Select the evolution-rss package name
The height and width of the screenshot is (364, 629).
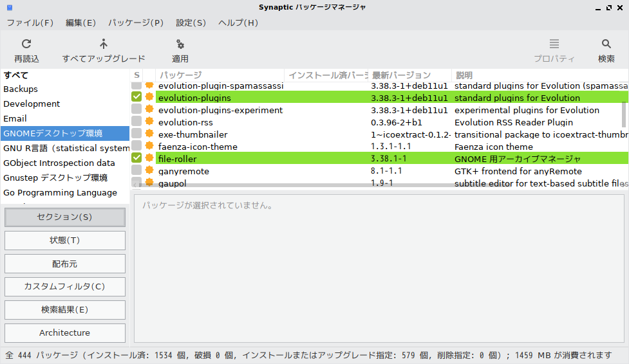pyautogui.click(x=185, y=122)
